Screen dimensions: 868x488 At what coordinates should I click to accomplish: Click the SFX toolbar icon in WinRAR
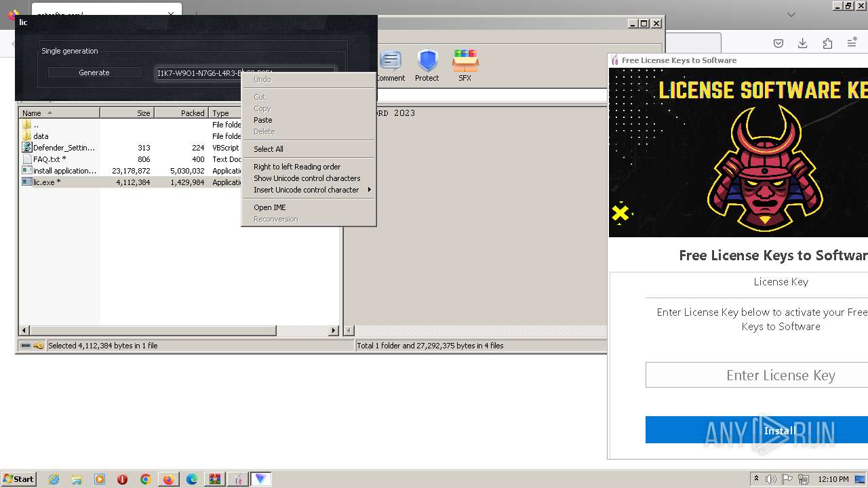(x=465, y=66)
